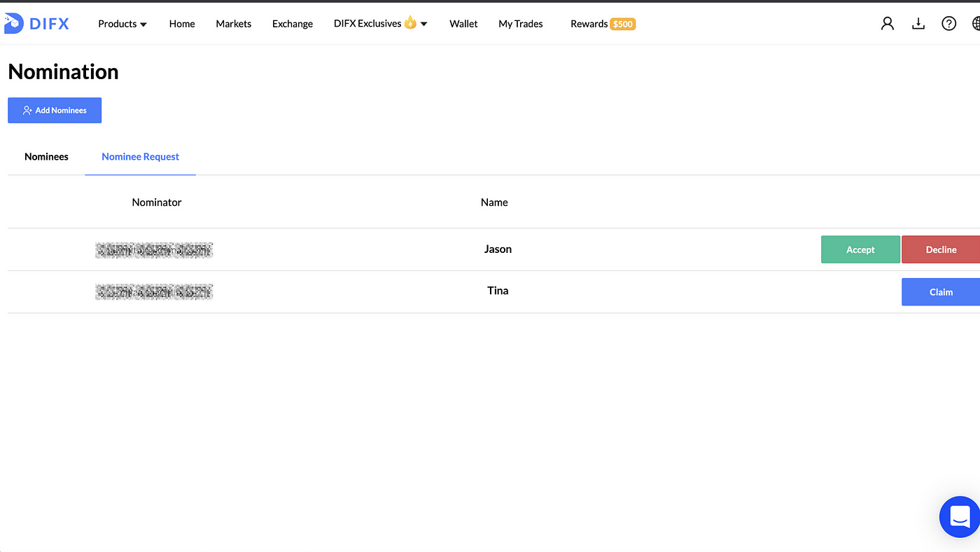Select the Nominee Request tab
The height and width of the screenshot is (552, 980).
pos(141,157)
